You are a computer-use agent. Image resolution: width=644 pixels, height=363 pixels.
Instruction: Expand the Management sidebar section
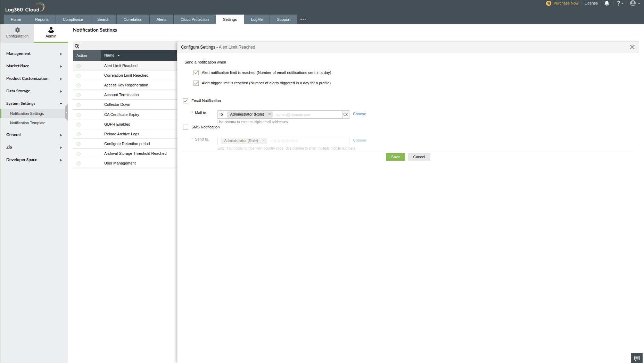point(34,53)
